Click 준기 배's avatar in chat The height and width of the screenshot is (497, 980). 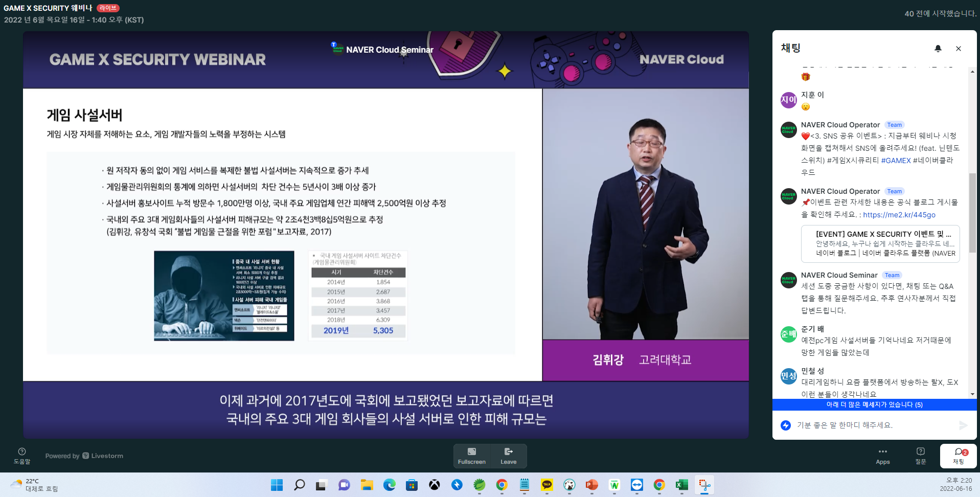point(789,334)
